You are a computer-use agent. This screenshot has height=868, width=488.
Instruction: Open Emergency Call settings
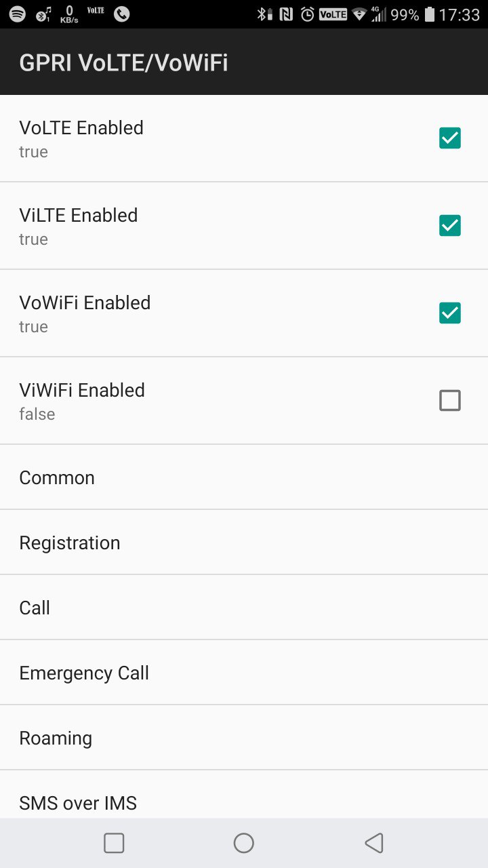click(84, 673)
